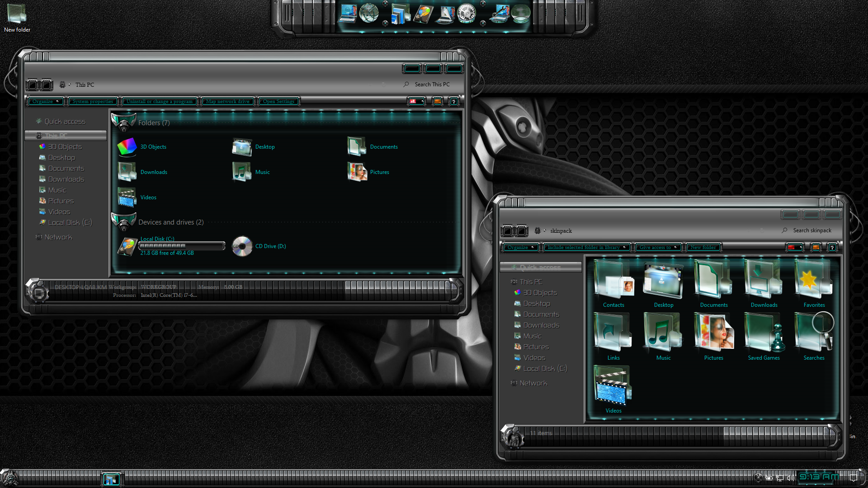Viewport: 868px width, 488px height.
Task: Toggle the preview pane in the This PC window
Action: [437, 101]
